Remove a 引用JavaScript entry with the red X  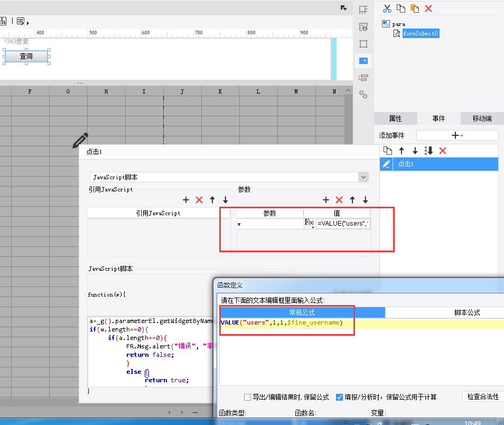pos(199,200)
